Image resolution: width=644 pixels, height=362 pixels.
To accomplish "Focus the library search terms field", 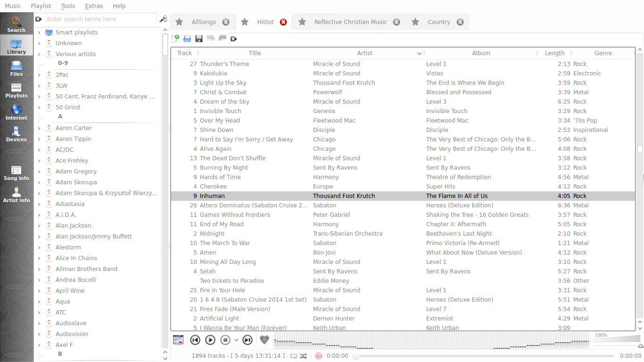I will [100, 19].
